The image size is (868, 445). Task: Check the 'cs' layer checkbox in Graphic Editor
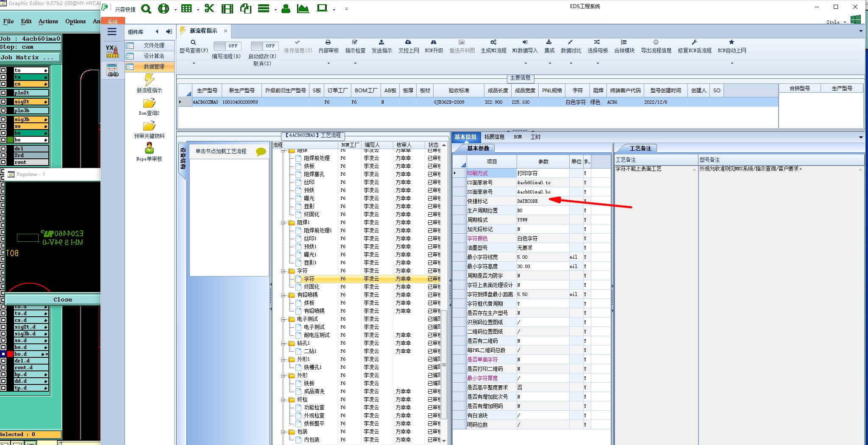(3, 84)
